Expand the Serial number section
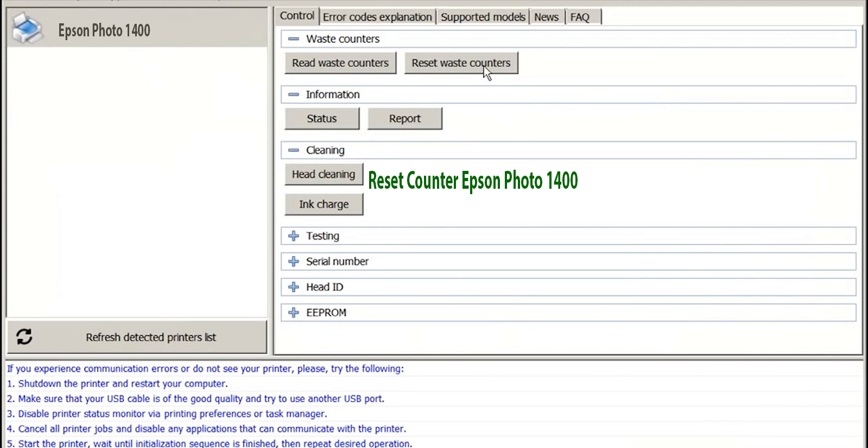Image resolution: width=868 pixels, height=448 pixels. (294, 261)
